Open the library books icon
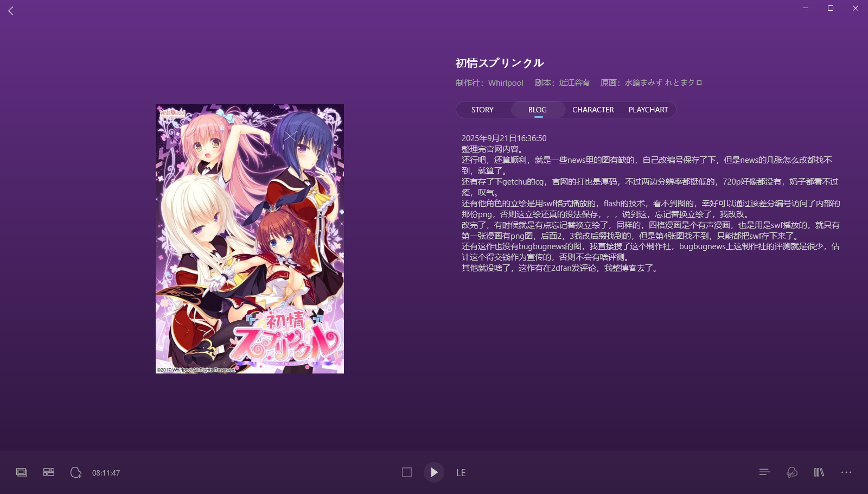Screen dimensions: 868x494 [819, 472]
